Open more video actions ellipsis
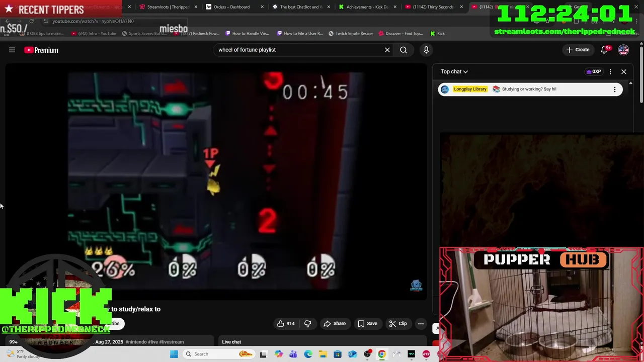Screen dimensions: 644x362 click(421, 324)
